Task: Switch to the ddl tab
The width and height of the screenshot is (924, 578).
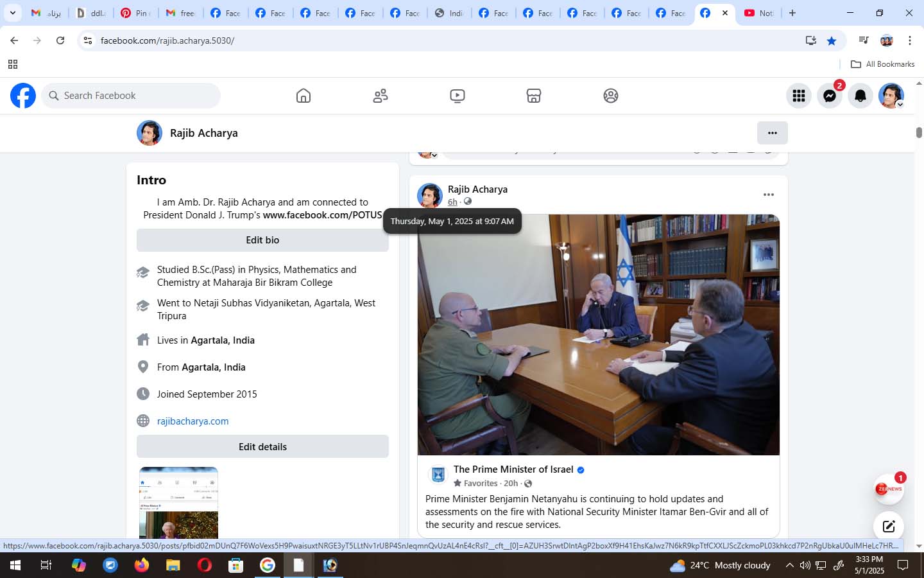Action: click(91, 13)
